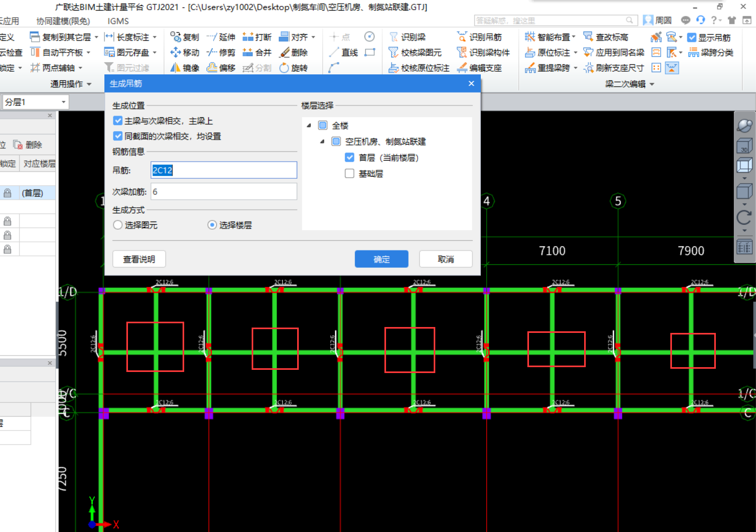
Task: Click the 识别梁构件 tool
Action: 483,52
